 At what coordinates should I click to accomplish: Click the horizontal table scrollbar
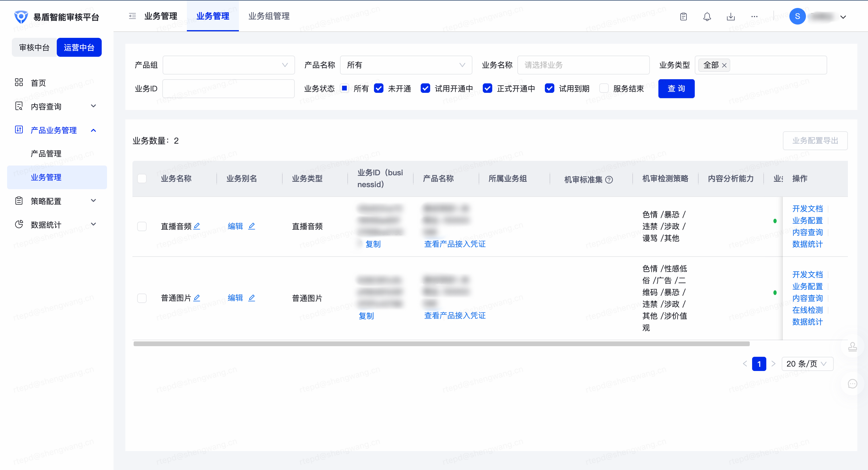[441, 344]
